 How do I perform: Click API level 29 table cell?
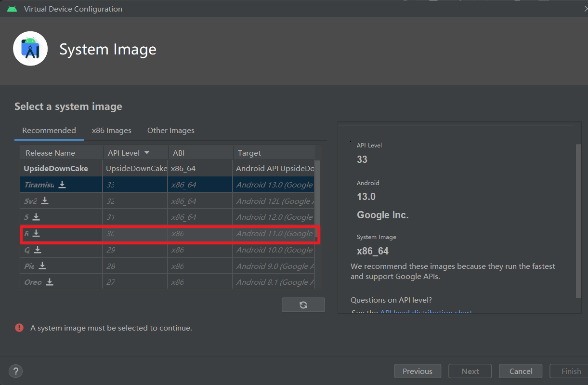(x=135, y=250)
